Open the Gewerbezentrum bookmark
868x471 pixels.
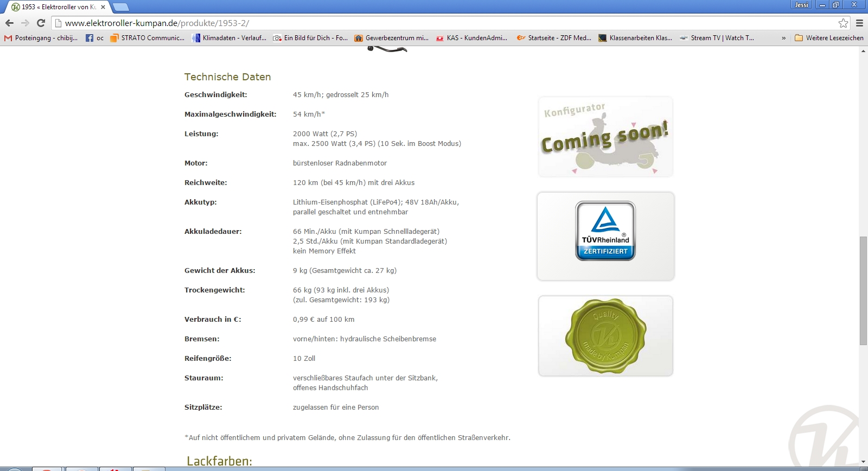point(392,38)
